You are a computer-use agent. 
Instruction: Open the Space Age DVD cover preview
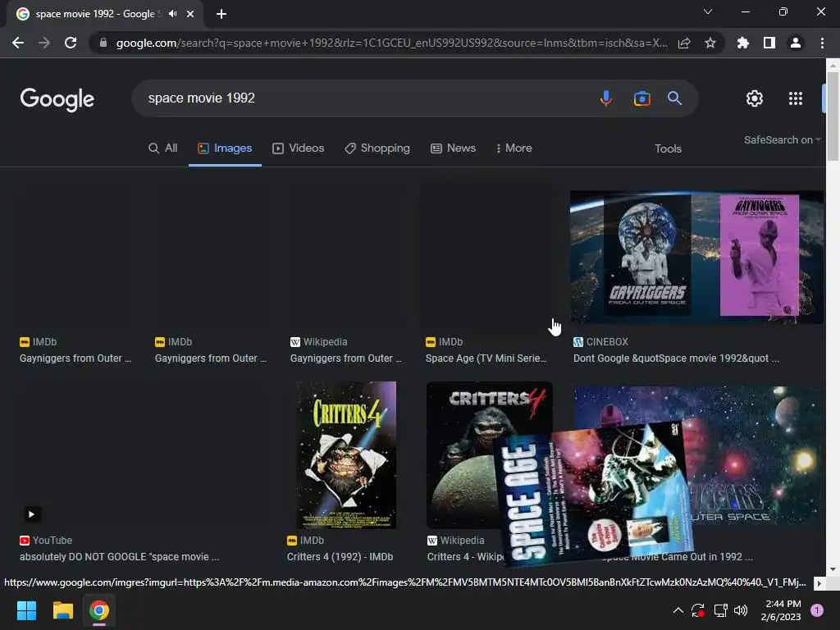[x=595, y=493]
